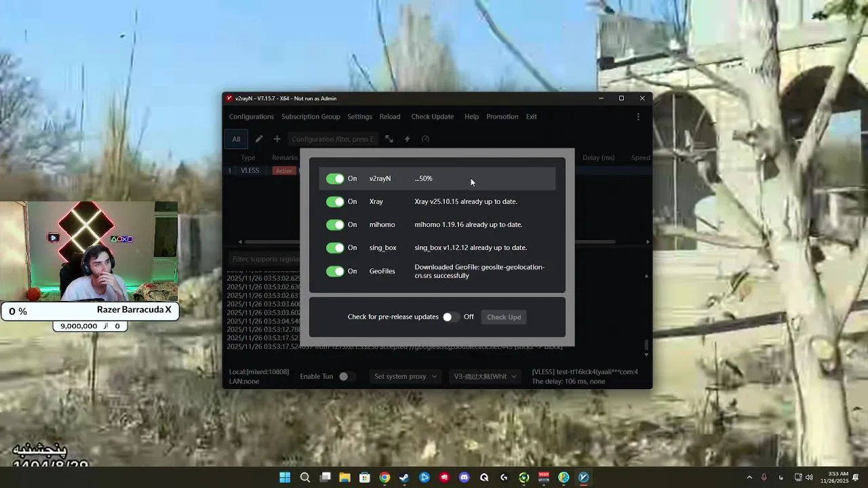The image size is (868, 488).
Task: Click the red play icon on webcam overlay
Action: (x=54, y=238)
